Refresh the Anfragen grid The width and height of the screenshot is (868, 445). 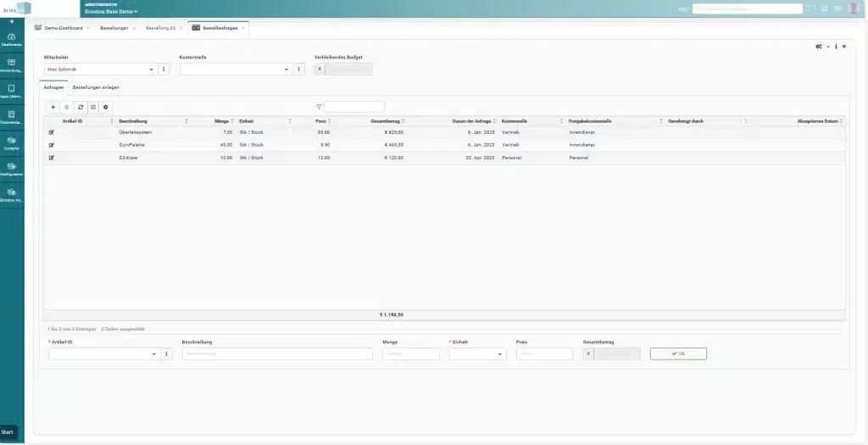click(80, 107)
